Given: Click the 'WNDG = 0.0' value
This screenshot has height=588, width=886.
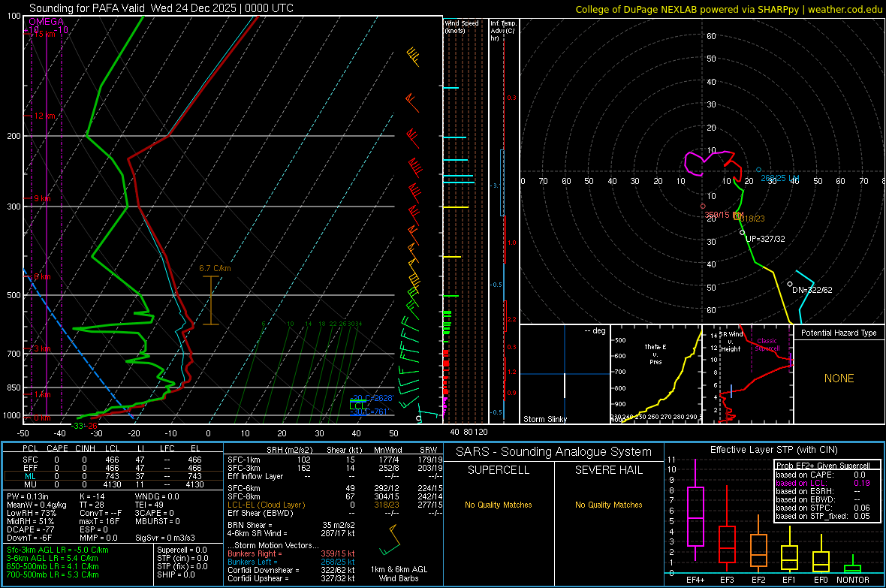Looking at the screenshot, I should point(156,496).
